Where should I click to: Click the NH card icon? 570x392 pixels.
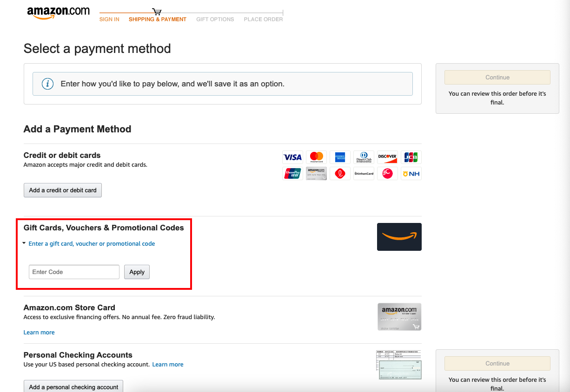(x=411, y=173)
